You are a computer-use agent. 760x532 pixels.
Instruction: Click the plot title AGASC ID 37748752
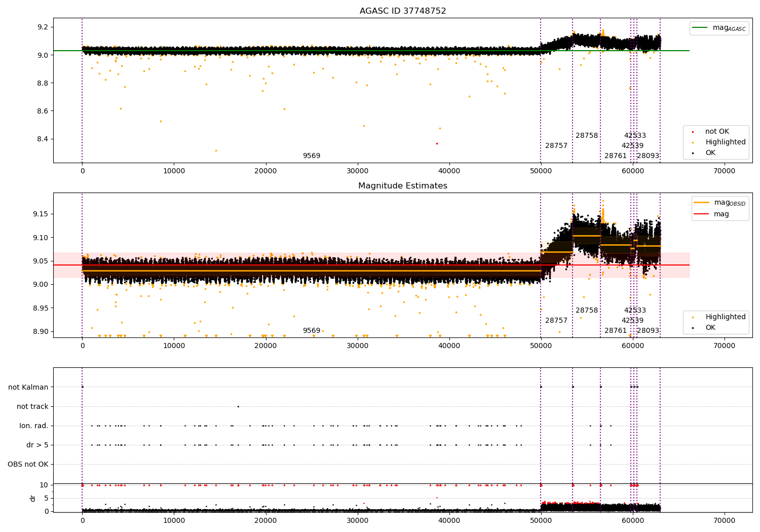(403, 11)
